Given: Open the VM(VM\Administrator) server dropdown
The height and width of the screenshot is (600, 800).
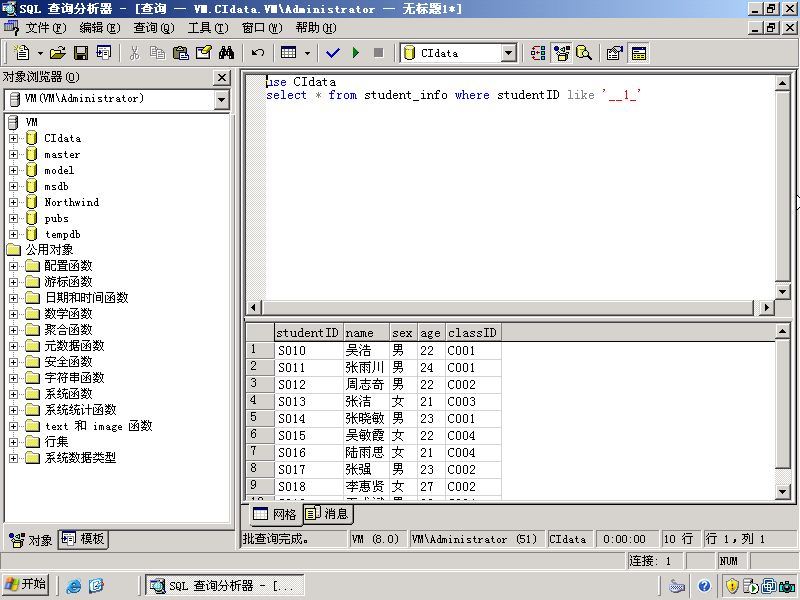Looking at the screenshot, I should point(221,99).
